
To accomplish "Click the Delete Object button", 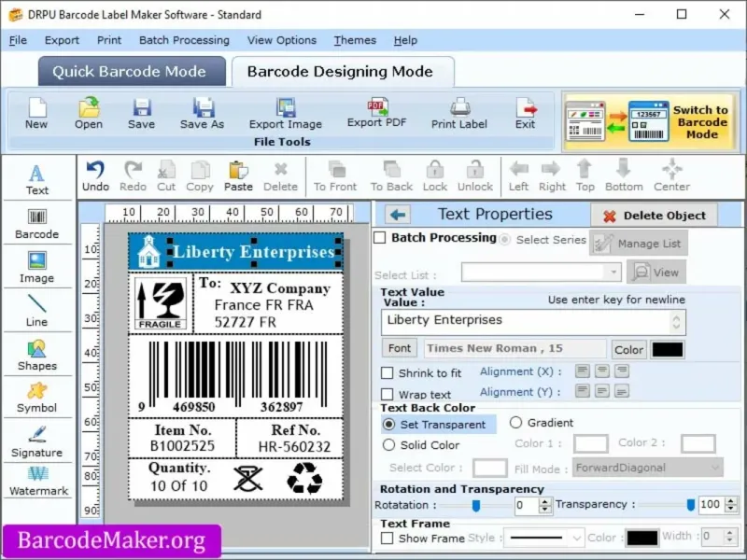I will click(655, 216).
